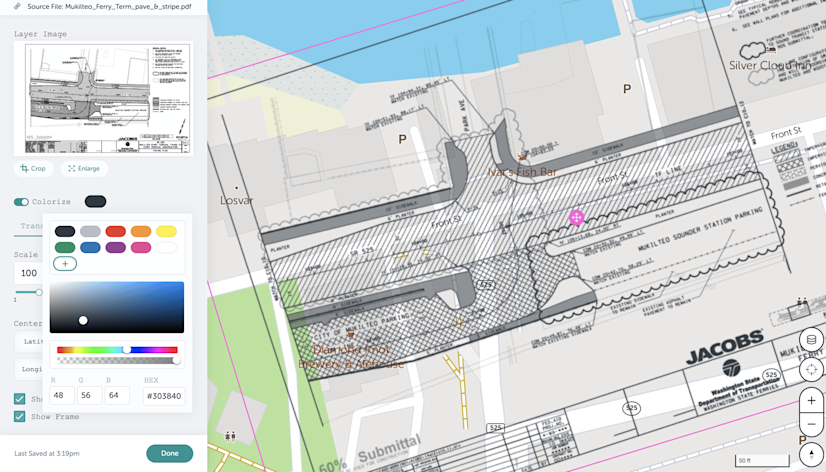Select the light gray preset swatch

pos(90,231)
